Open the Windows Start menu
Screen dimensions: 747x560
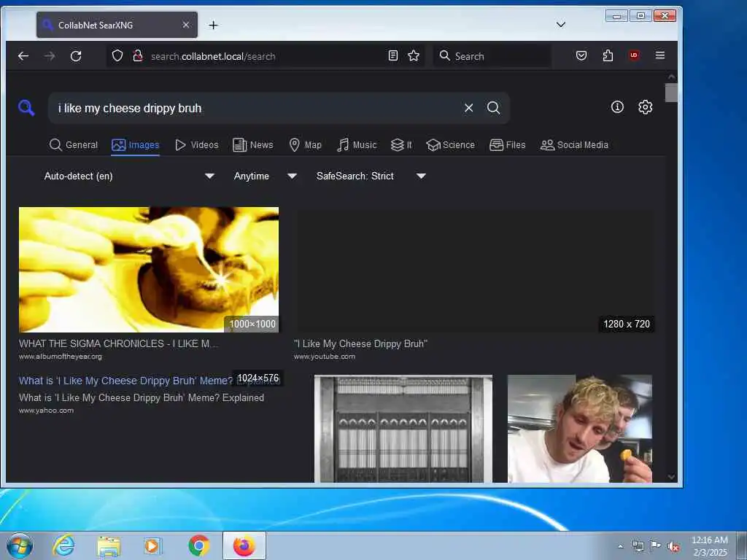(x=20, y=545)
